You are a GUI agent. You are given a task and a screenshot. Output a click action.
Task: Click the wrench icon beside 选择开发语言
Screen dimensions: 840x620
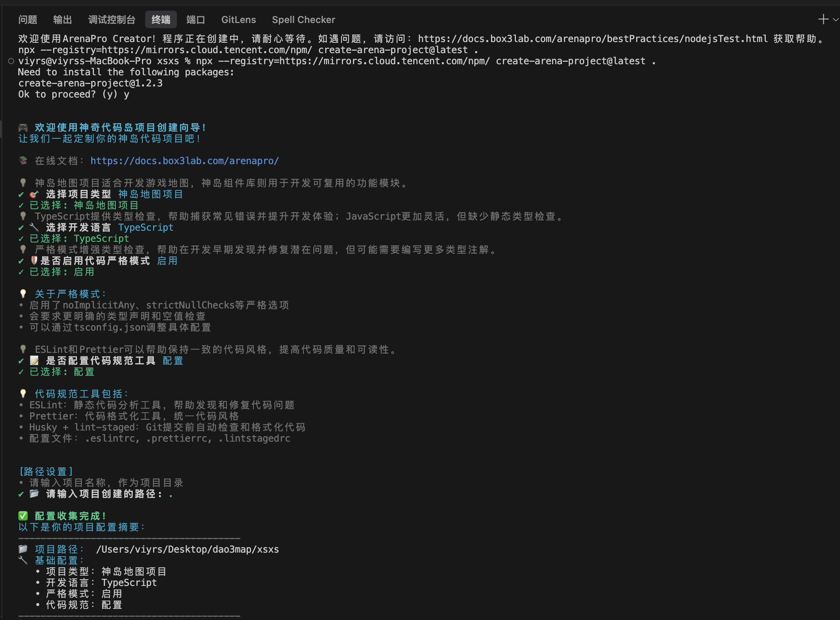coord(34,228)
